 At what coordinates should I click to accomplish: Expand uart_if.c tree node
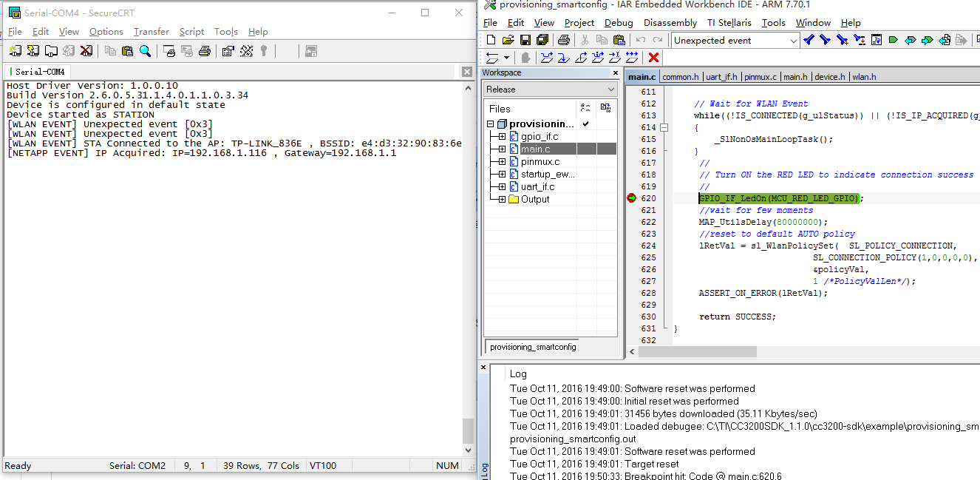tap(502, 187)
